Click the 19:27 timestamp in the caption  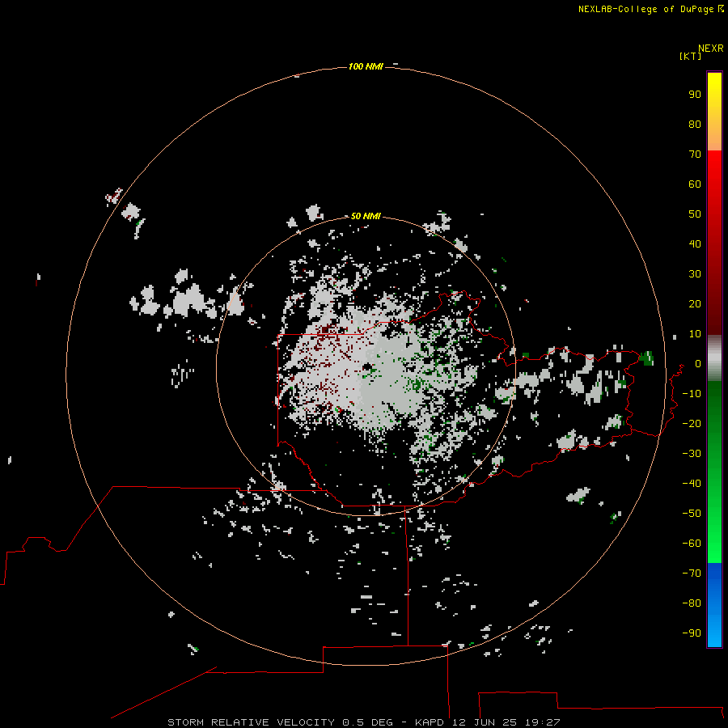tap(543, 722)
